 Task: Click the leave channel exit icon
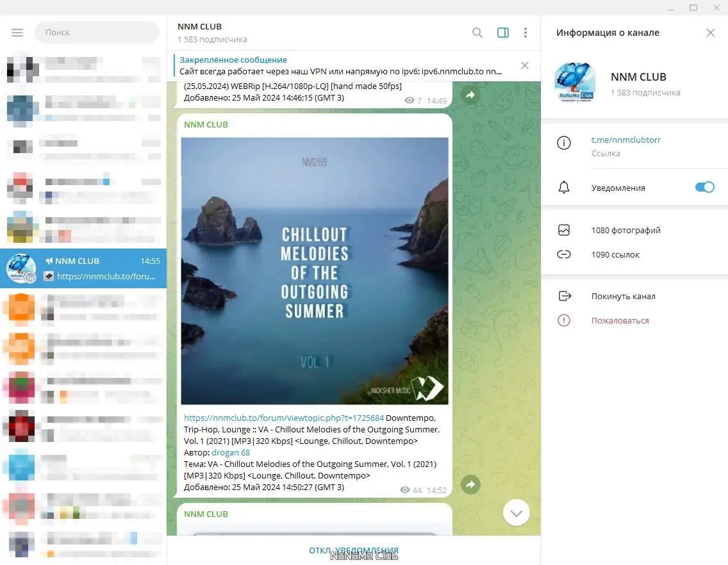pos(565,296)
